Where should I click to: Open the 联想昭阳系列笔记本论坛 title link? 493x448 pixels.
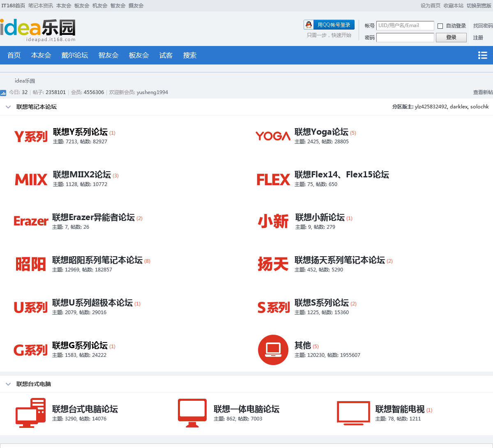pos(97,260)
